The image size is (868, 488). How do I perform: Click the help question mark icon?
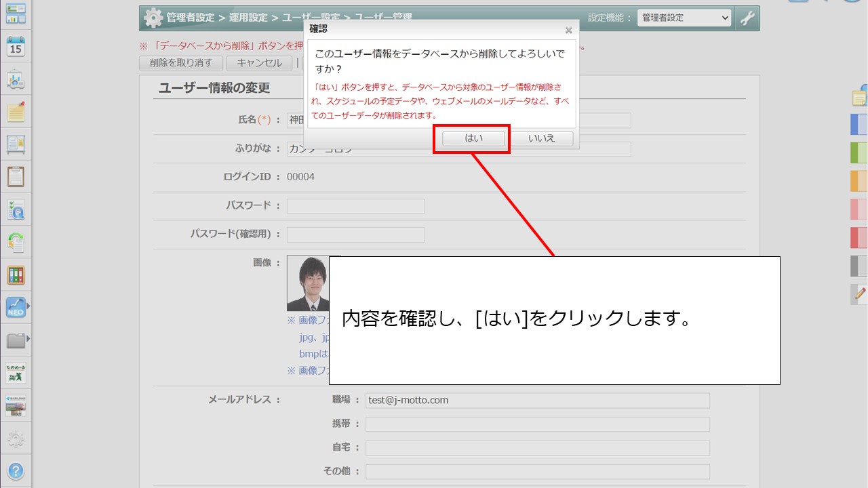(15, 470)
